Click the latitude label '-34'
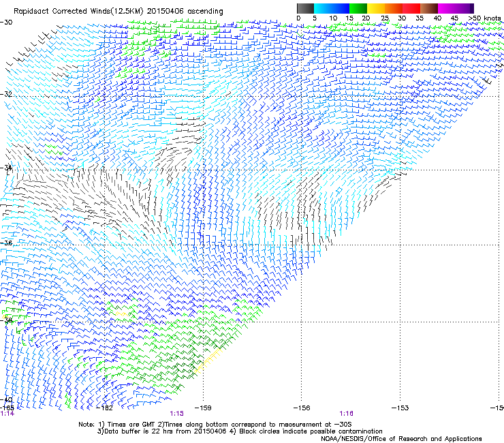Image resolution: width=504 pixels, height=443 pixels. (6, 168)
